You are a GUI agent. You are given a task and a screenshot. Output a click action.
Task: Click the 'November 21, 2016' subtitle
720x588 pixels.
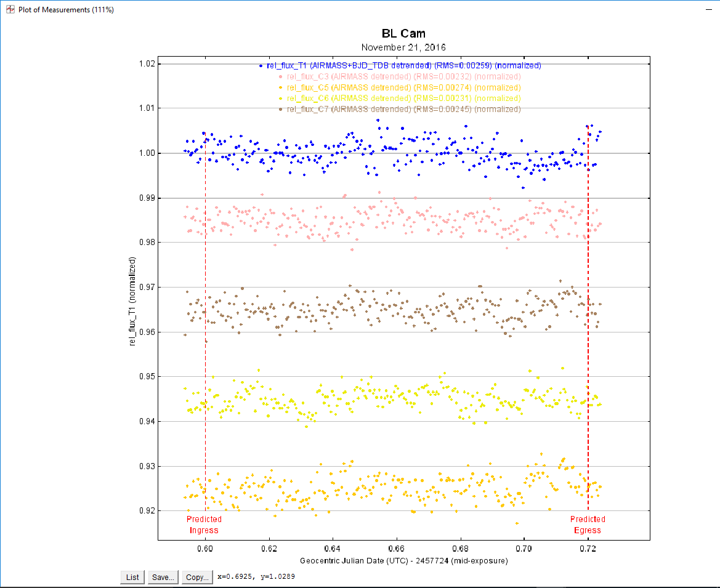pyautogui.click(x=403, y=47)
